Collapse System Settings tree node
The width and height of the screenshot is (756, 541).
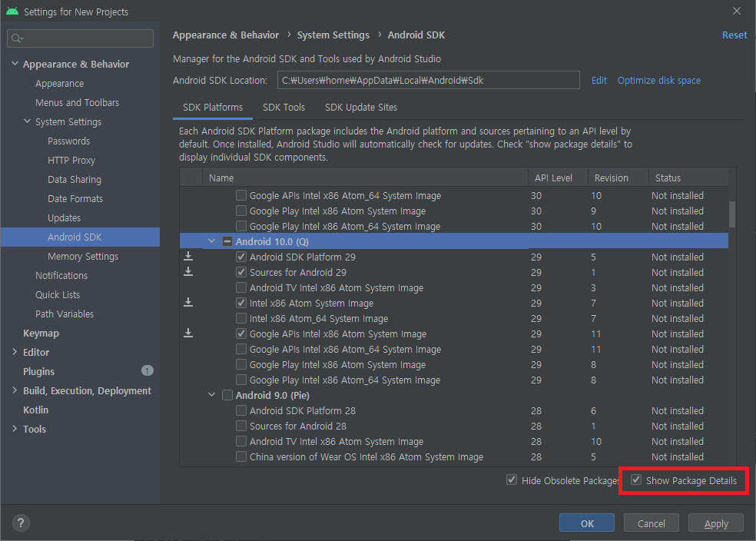point(27,121)
